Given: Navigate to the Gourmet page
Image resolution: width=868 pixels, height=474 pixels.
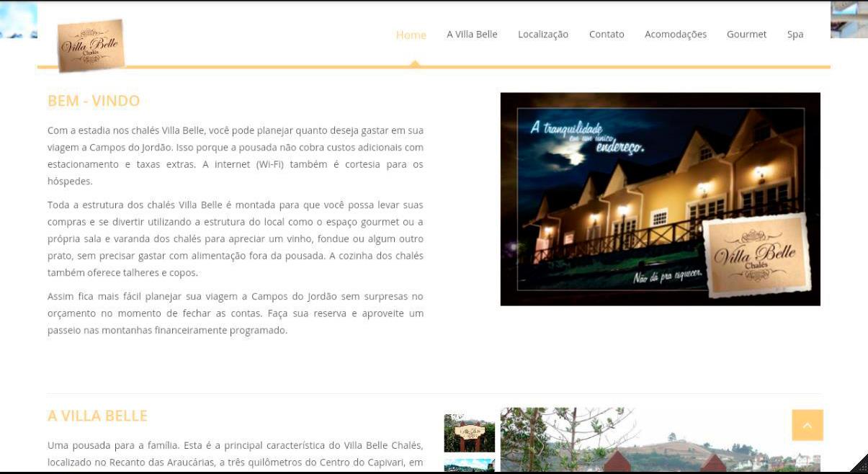Looking at the screenshot, I should click(x=746, y=34).
